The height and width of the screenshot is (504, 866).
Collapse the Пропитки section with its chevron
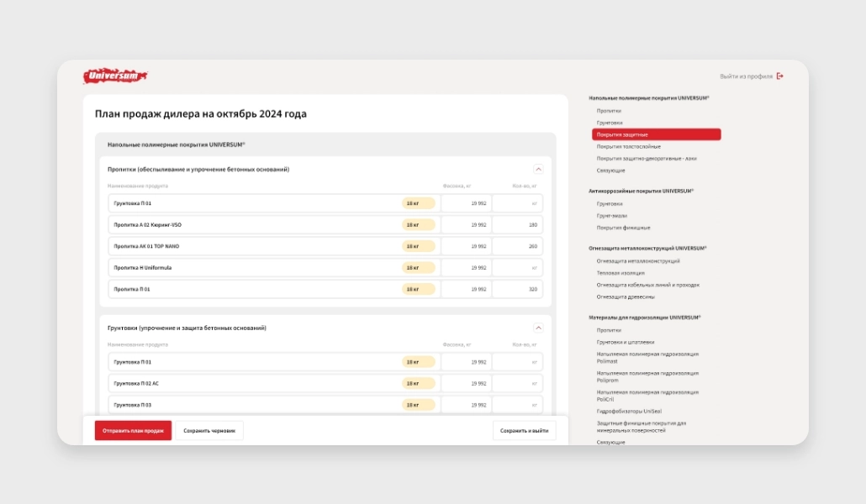(x=538, y=169)
